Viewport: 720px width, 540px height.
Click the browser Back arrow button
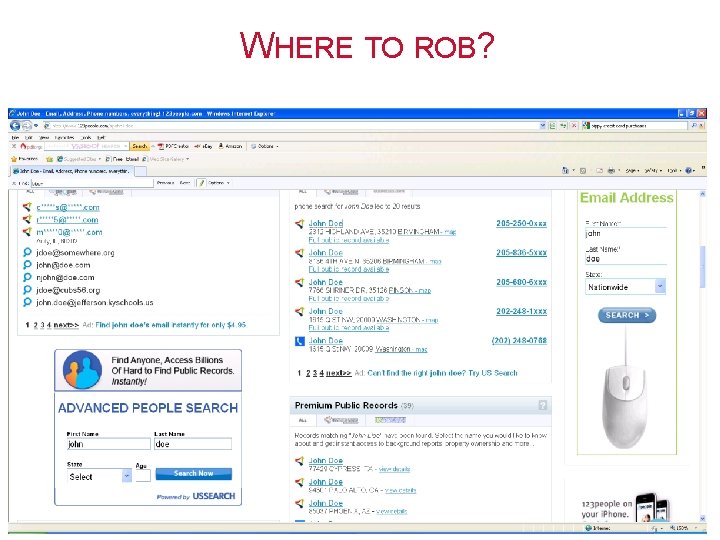coord(15,125)
